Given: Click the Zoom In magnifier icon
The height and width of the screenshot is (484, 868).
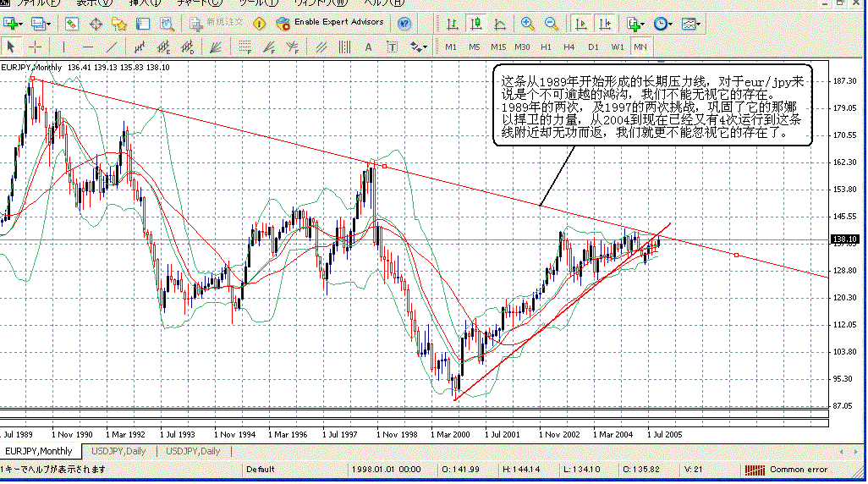Looking at the screenshot, I should pyautogui.click(x=527, y=23).
